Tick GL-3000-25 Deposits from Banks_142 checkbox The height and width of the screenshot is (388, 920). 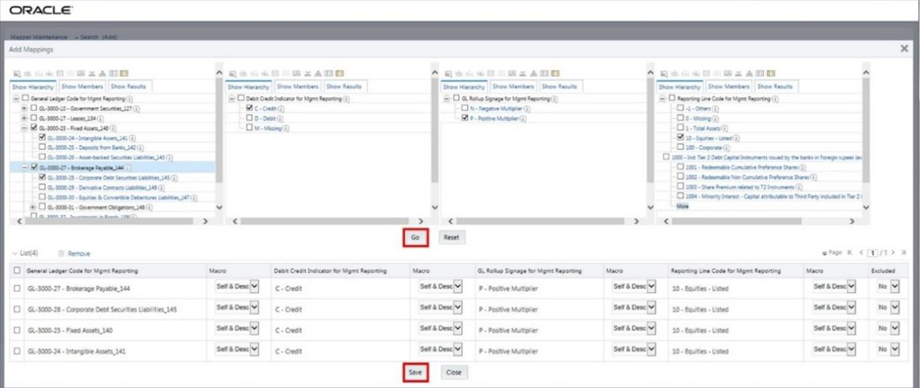pyautogui.click(x=42, y=147)
